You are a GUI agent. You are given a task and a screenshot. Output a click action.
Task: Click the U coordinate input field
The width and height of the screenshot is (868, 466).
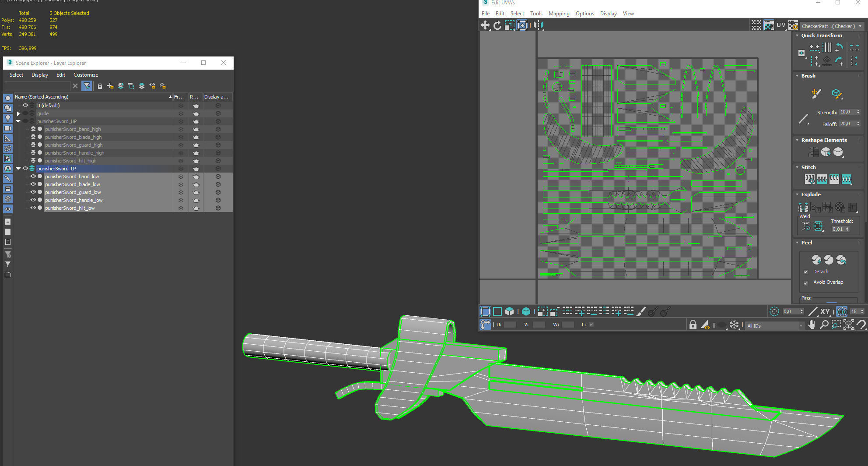(x=510, y=325)
